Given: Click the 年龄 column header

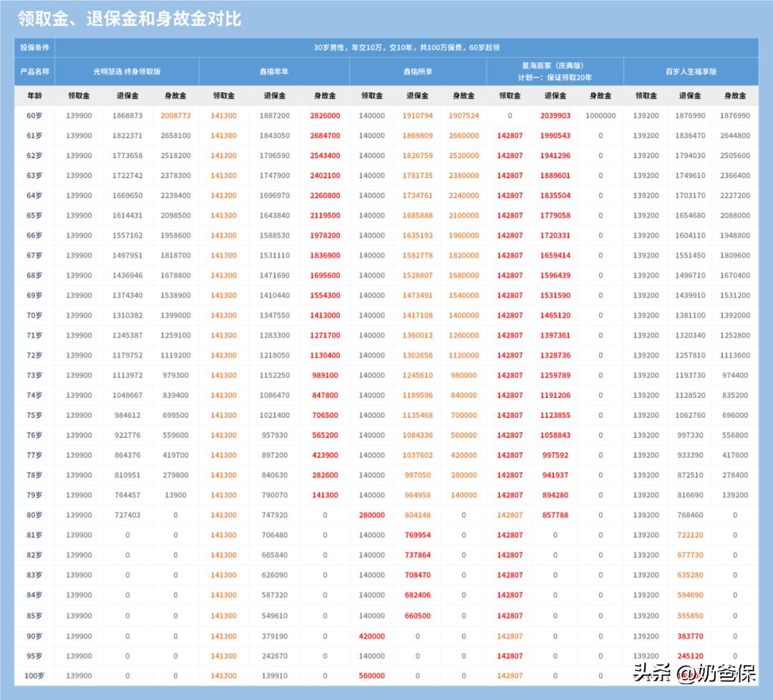Looking at the screenshot, I should (34, 94).
